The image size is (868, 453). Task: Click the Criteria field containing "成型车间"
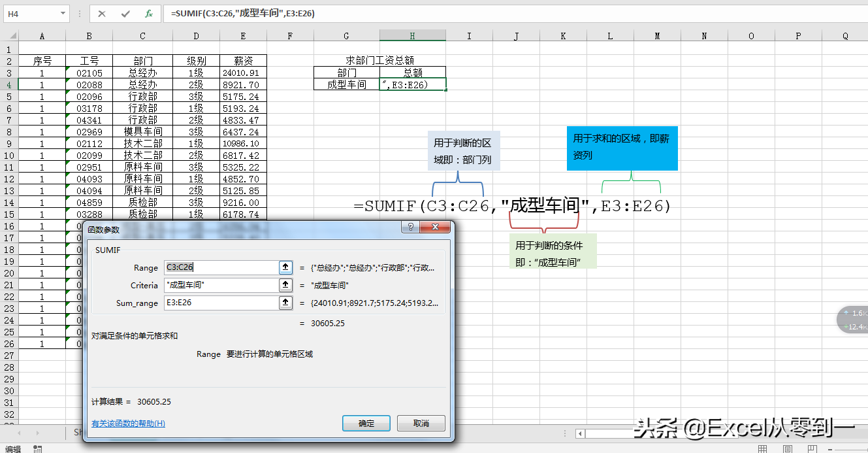point(221,285)
